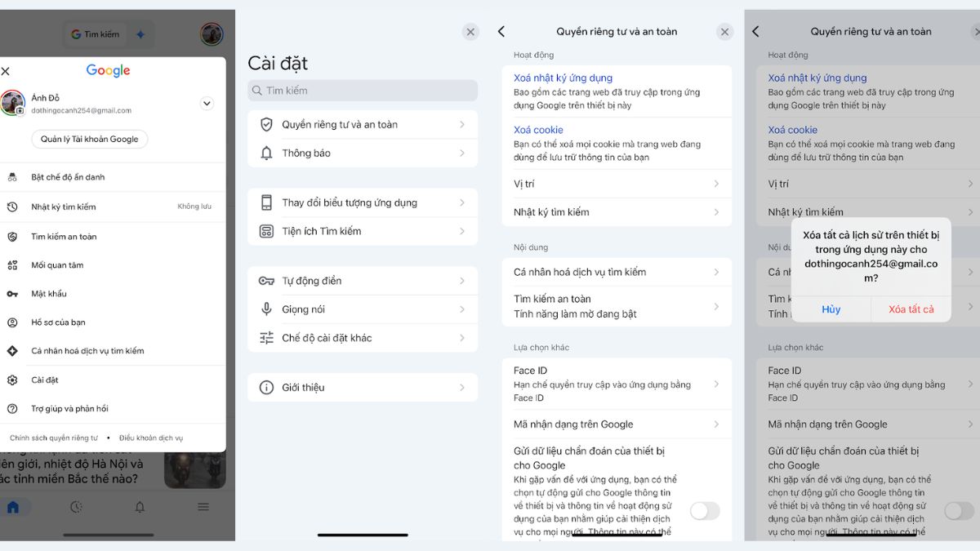Open Nhật ký tìm kiếm chevron on undimmed privacy screen
The height and width of the screenshot is (551, 980).
coord(716,212)
